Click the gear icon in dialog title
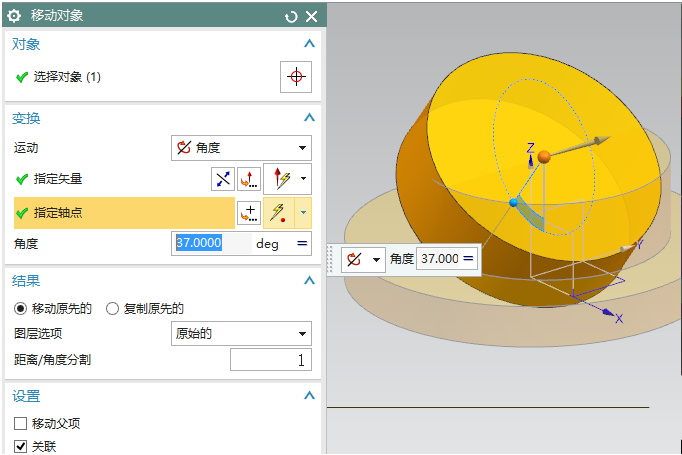 click(15, 16)
